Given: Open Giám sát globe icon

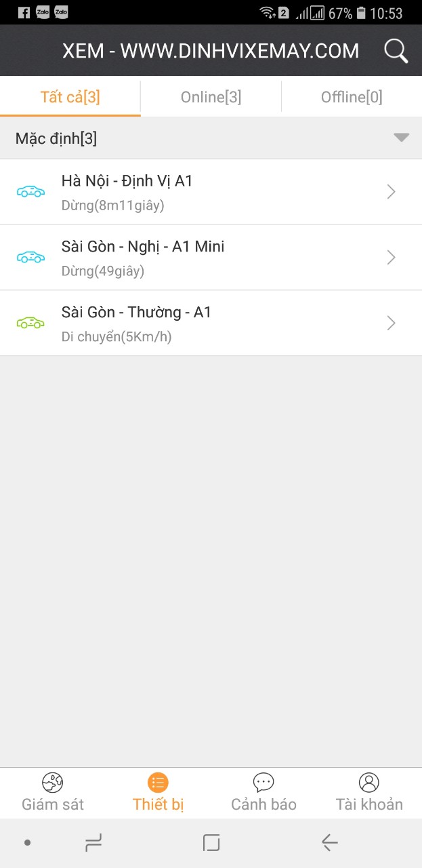Looking at the screenshot, I should [52, 783].
